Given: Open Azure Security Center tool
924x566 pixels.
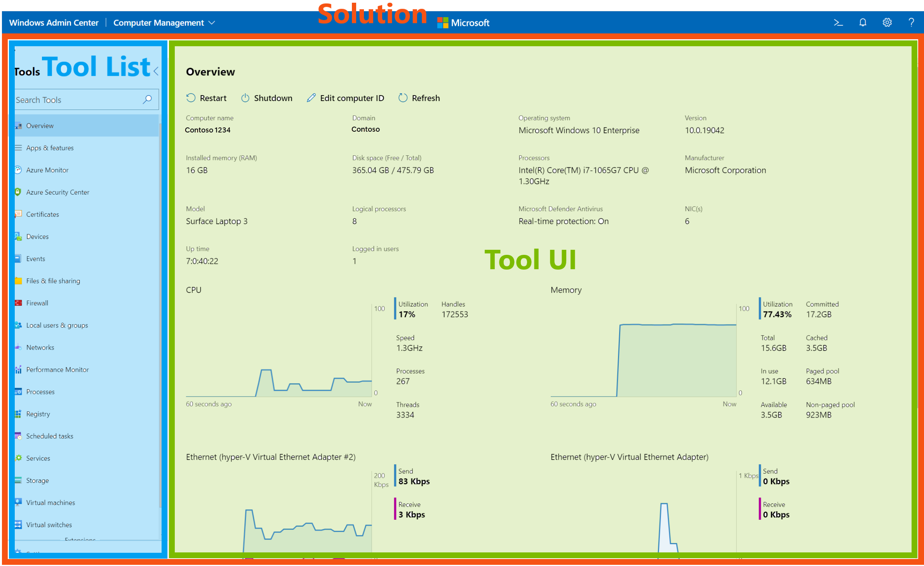Looking at the screenshot, I should tap(59, 192).
